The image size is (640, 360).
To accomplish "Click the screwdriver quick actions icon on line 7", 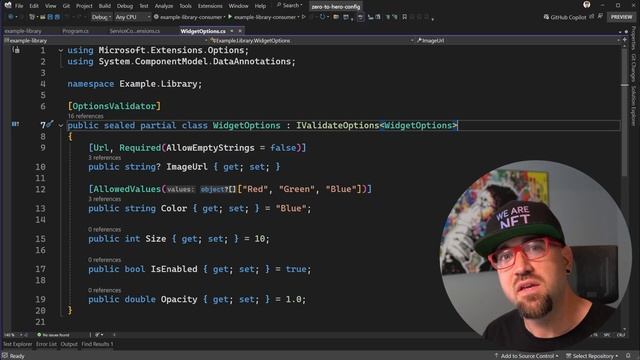I will 50,124.
